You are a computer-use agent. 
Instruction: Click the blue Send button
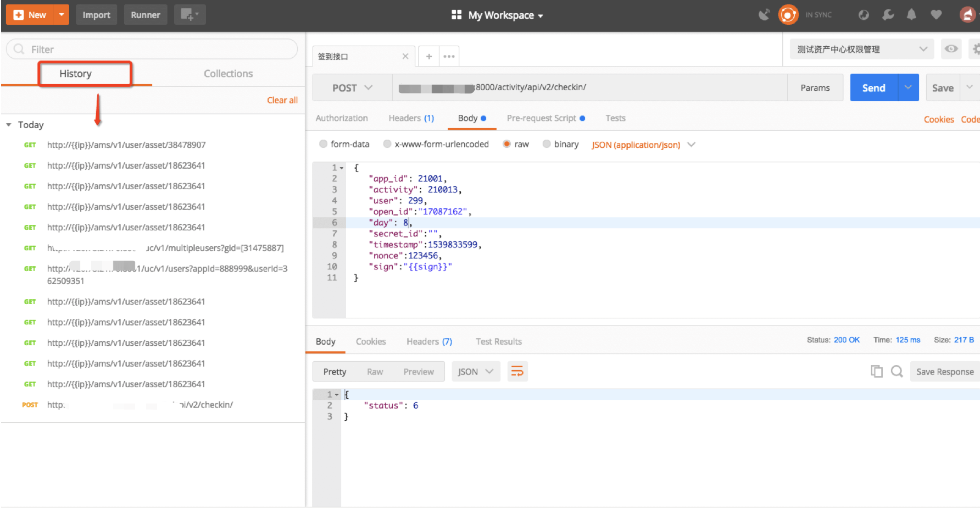click(873, 88)
